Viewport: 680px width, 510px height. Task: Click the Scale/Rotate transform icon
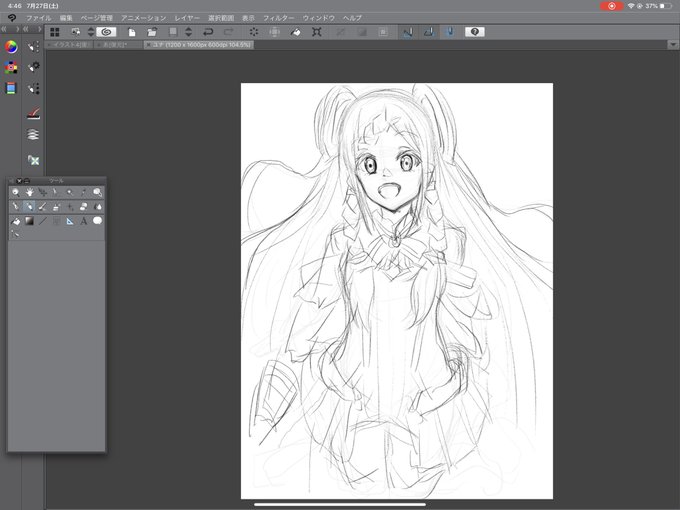317,32
